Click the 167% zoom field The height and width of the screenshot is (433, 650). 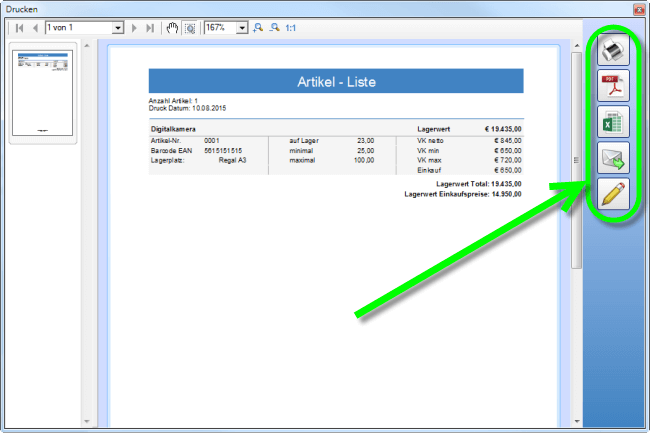pos(221,28)
